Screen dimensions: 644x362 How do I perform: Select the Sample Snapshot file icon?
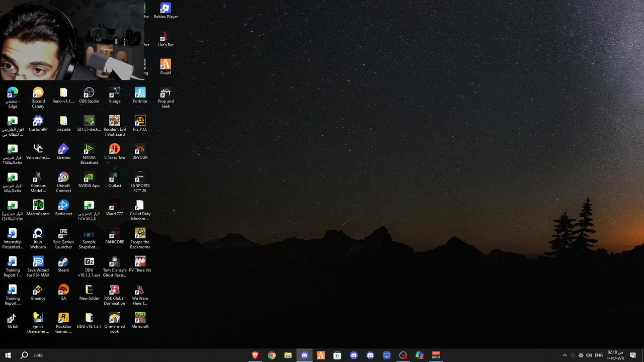pos(89,239)
